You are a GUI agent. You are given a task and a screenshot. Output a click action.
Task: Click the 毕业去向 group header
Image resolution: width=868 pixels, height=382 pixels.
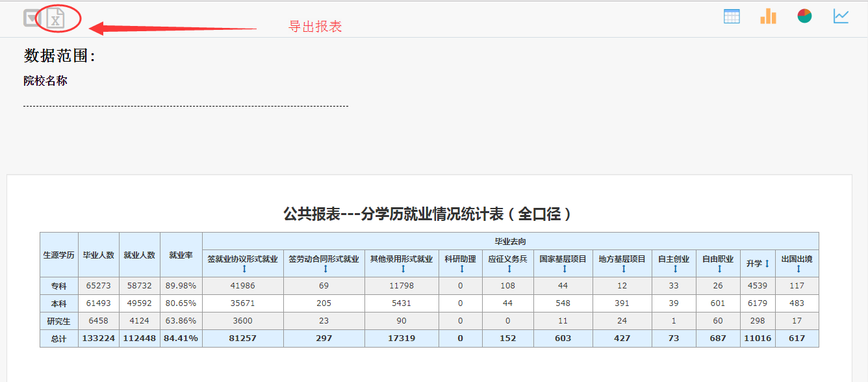[x=511, y=241]
